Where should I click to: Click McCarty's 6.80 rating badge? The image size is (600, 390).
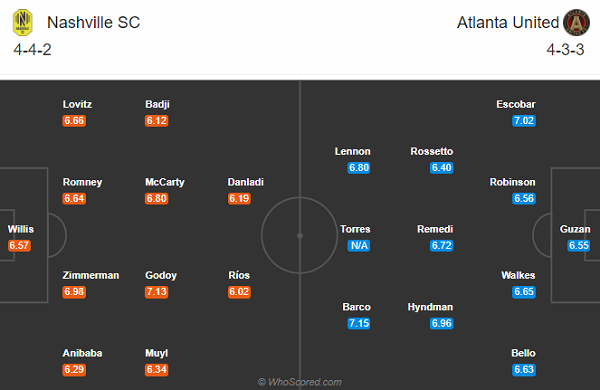[157, 199]
